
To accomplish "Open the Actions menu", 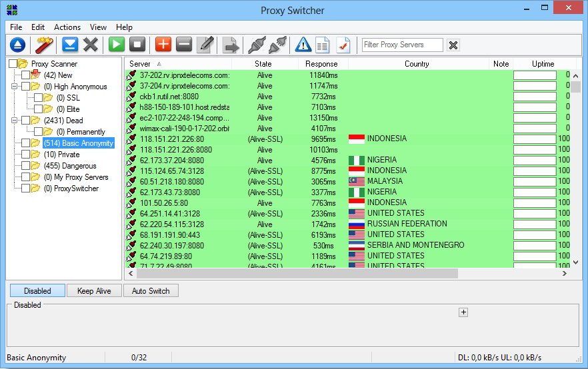I will [67, 27].
